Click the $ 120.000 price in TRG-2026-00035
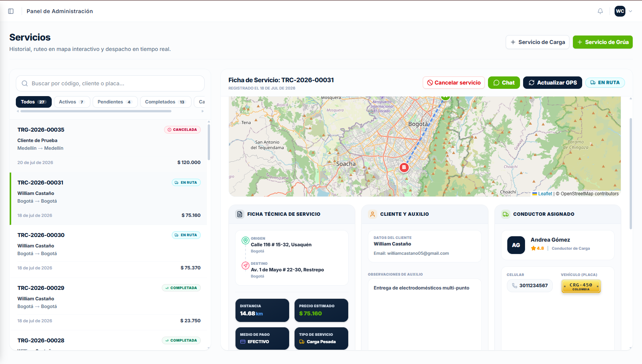The width and height of the screenshot is (642, 364). pyautogui.click(x=189, y=163)
